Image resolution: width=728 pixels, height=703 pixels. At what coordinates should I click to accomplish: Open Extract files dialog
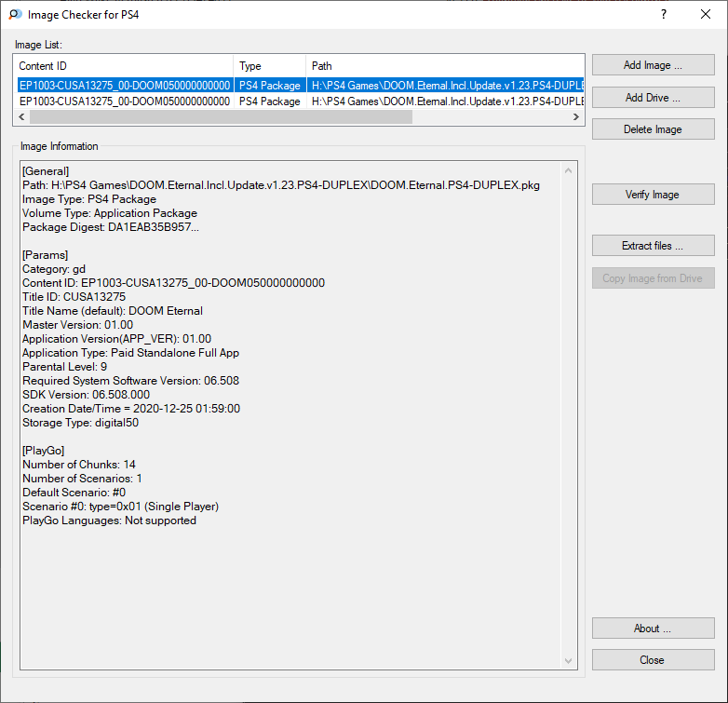[653, 245]
